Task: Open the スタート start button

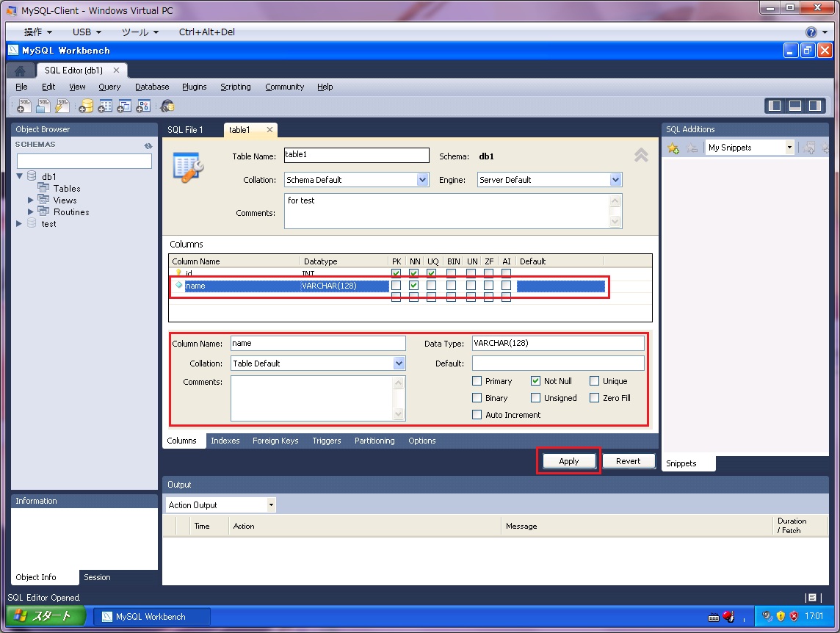Action: [x=46, y=616]
